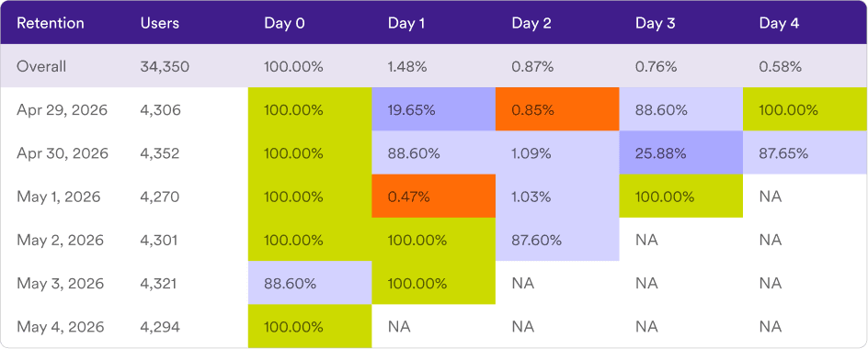Select the 88.60% Day 0 cell for May 3

310,283
